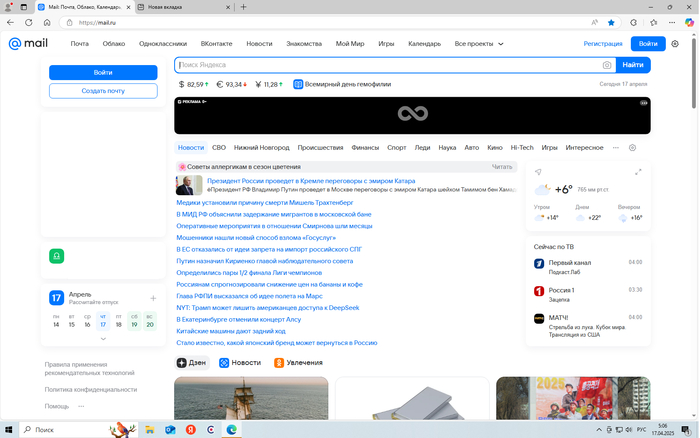This screenshot has width=700, height=438.
Task: Reload the page with refresh icon
Action: pos(29,22)
